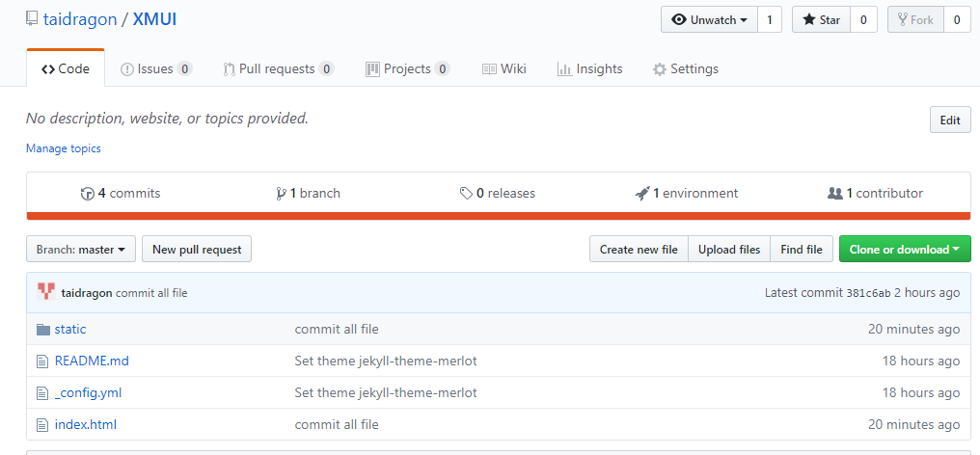Viewport: 980px width, 455px height.
Task: Open the 'commit all file' message in the static row
Action: (337, 329)
